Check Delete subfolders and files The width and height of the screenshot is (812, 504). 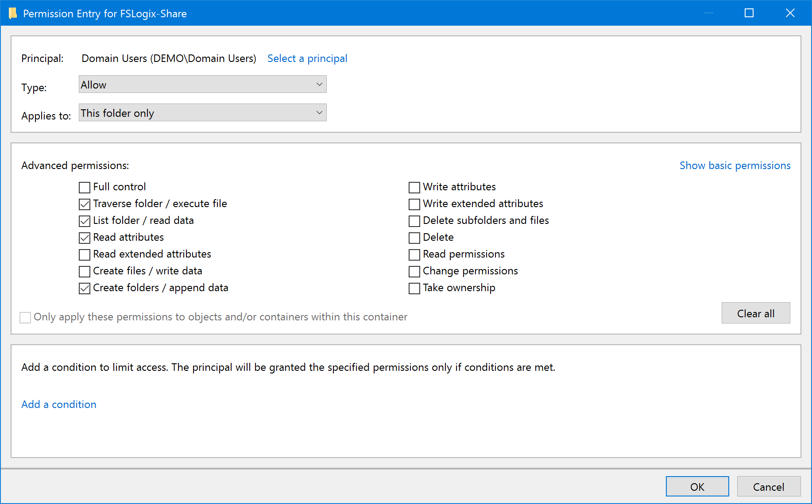tap(414, 221)
